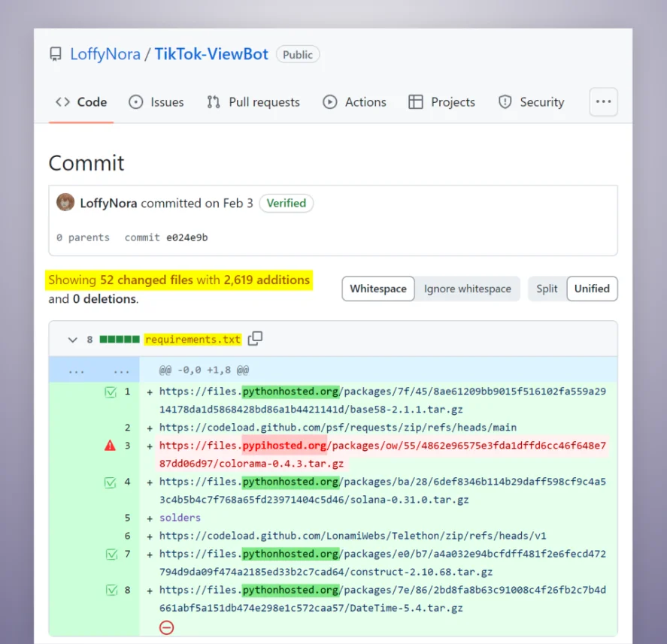This screenshot has height=644, width=667.
Task: Toggle the green checkmark on line 4
Action: point(111,482)
